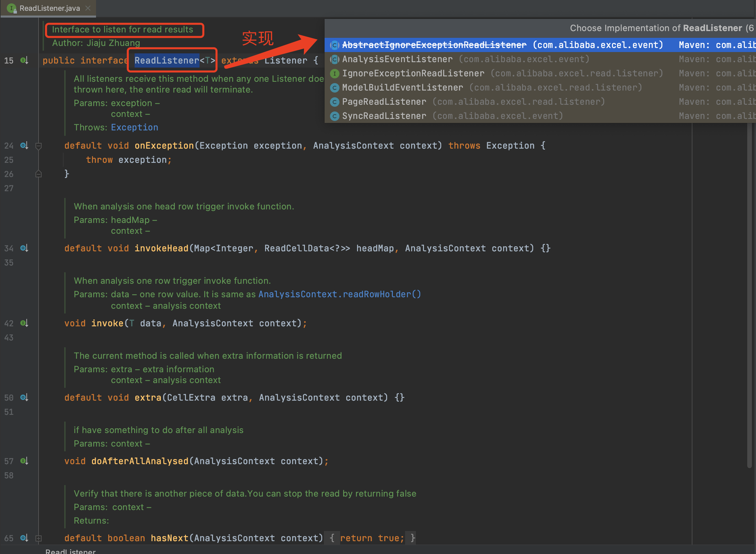Click the gutter marker beside invokeHead method
Image resolution: width=756 pixels, height=554 pixels.
click(24, 248)
